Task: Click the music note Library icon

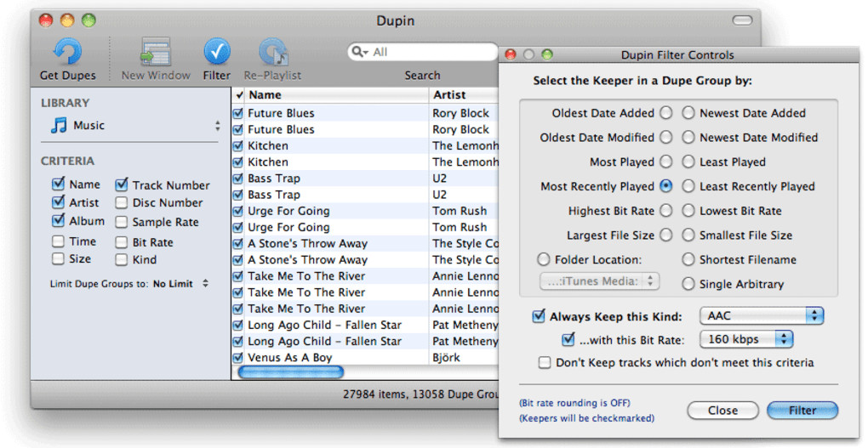Action: click(x=59, y=126)
